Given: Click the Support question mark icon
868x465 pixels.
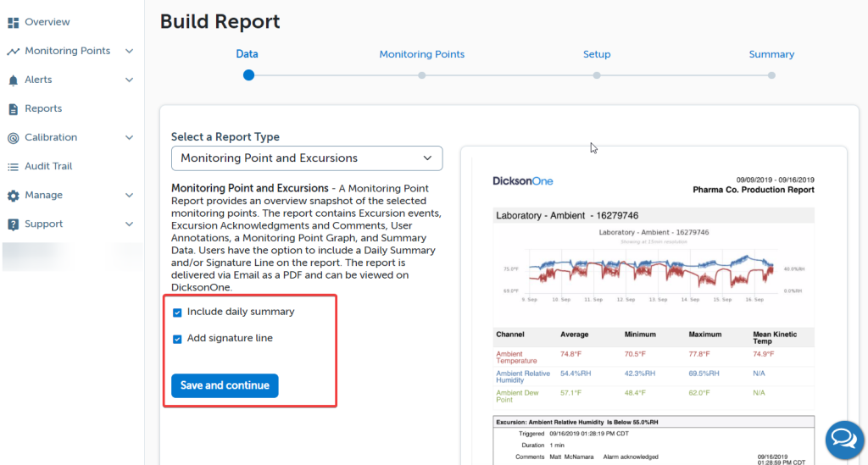Looking at the screenshot, I should 14,224.
